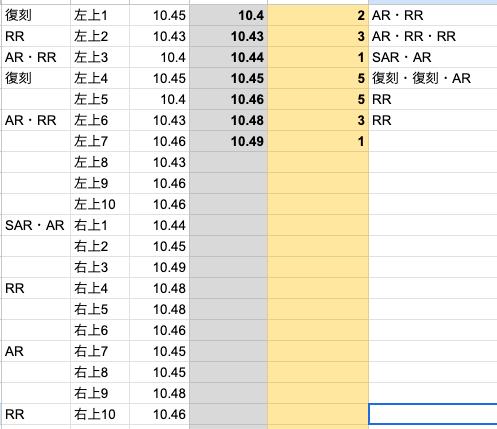Click the cell containing SAR・AR beside 右上1
Viewport: 497px width, 429px height.
(x=36, y=225)
